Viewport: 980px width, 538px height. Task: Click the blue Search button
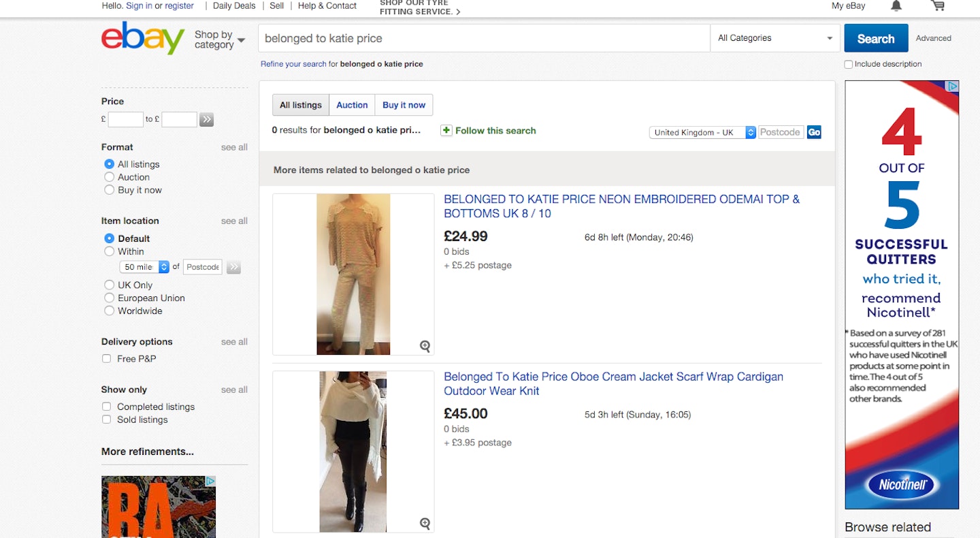pos(876,38)
